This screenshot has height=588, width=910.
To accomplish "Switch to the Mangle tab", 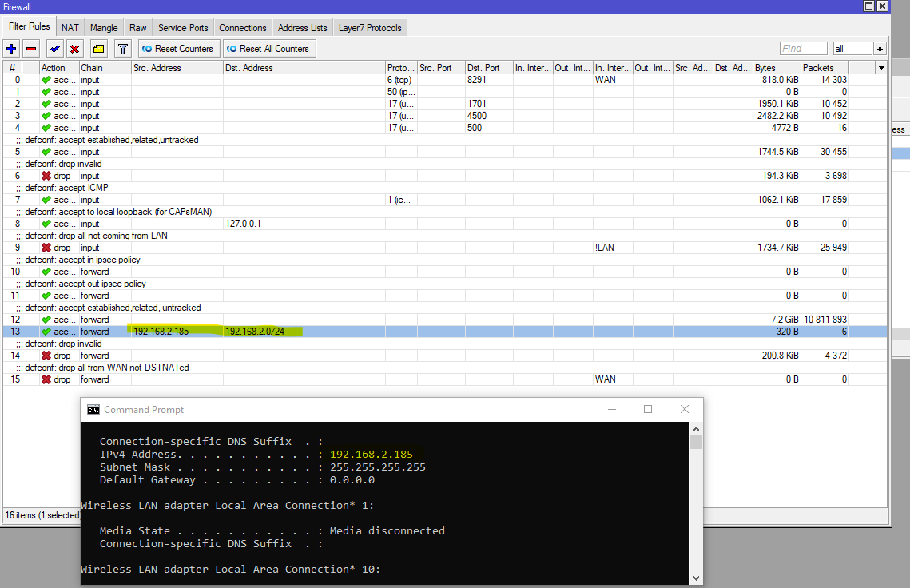I will (x=104, y=28).
